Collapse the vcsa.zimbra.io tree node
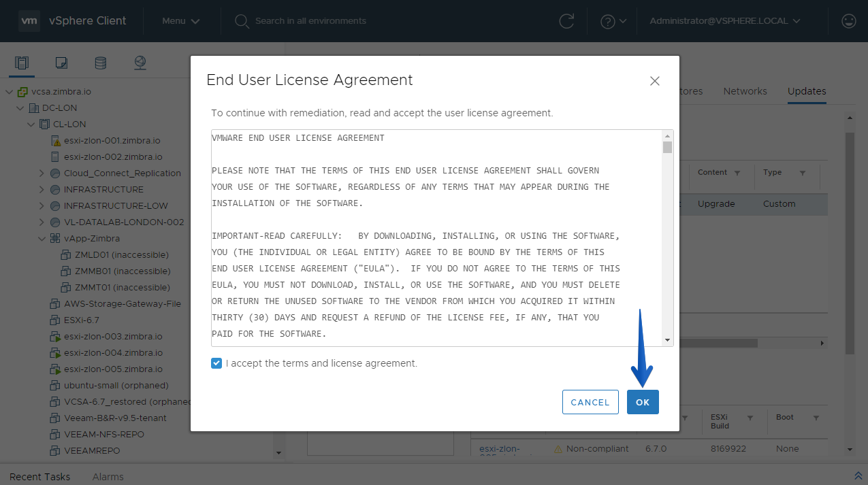The image size is (868, 485). pos(10,92)
